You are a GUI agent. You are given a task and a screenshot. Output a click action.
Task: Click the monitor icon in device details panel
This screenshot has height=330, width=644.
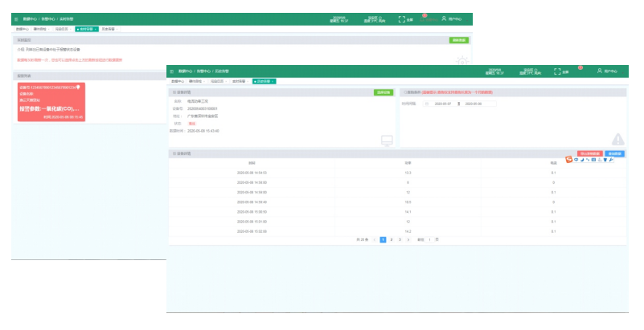pyautogui.click(x=387, y=141)
